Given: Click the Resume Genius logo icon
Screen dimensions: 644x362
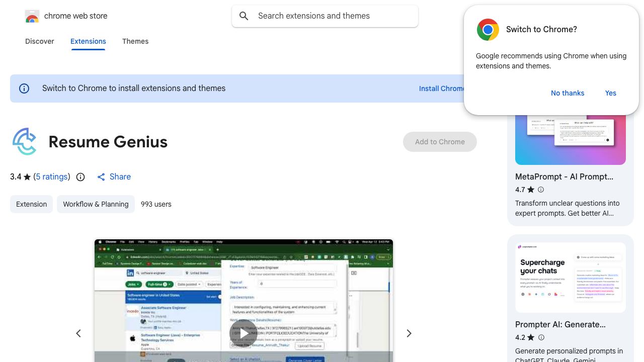Looking at the screenshot, I should (x=25, y=142).
